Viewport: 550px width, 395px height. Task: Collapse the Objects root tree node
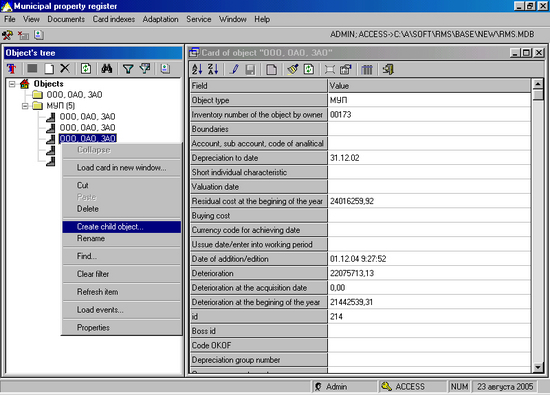click(12, 84)
